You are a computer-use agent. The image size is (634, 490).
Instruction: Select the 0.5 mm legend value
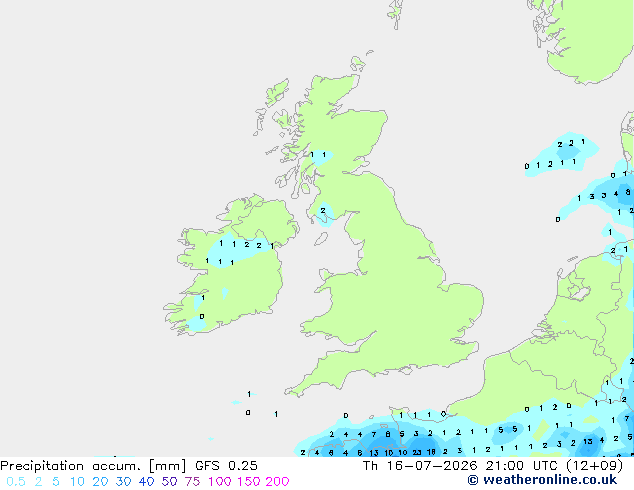[x=16, y=482]
